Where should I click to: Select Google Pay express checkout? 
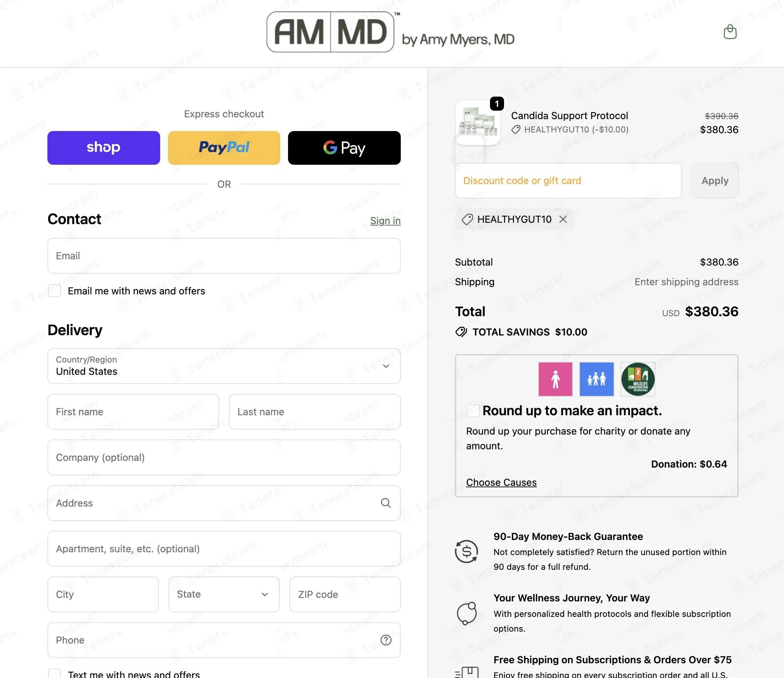click(344, 148)
